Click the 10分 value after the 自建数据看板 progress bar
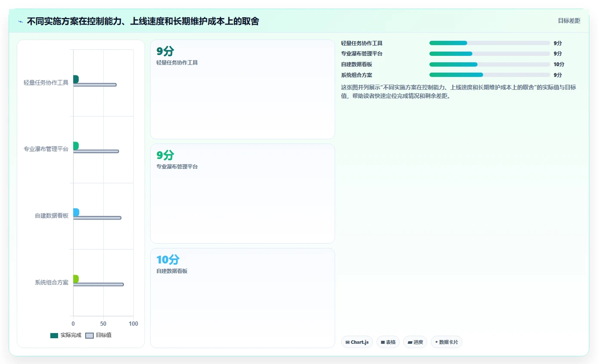The height and width of the screenshot is (364, 598). point(559,64)
